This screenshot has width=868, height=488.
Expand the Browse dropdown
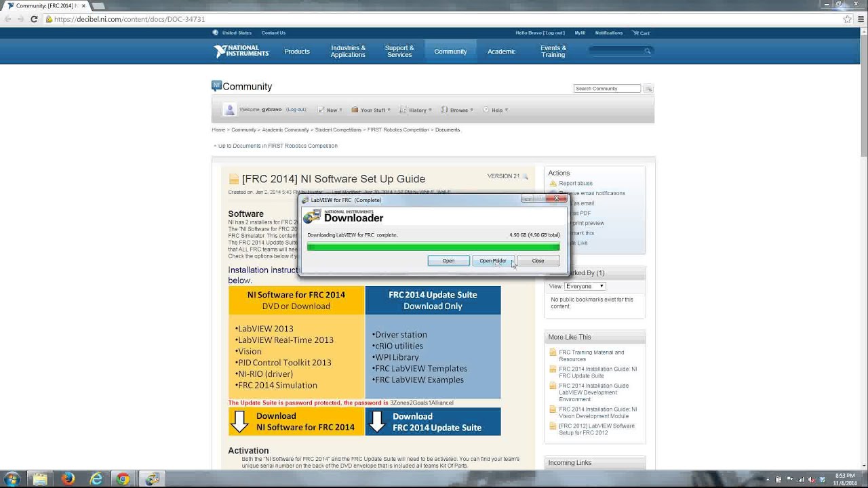pyautogui.click(x=457, y=110)
